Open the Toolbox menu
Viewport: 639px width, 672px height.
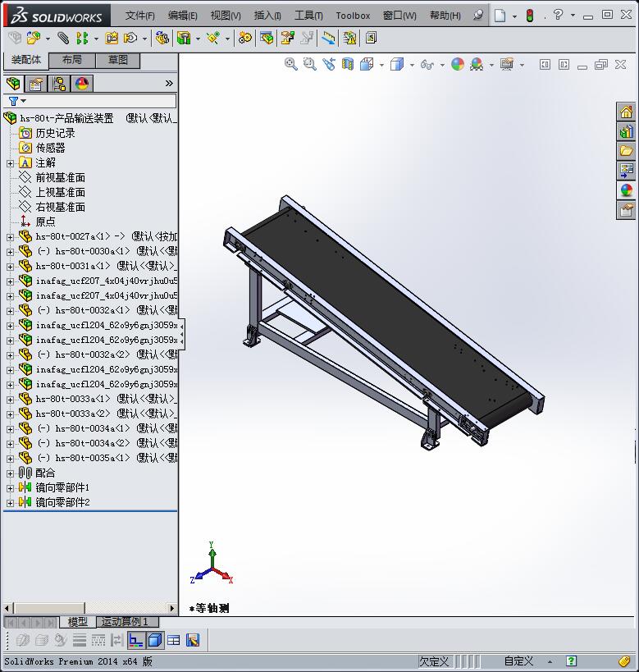coord(353,16)
